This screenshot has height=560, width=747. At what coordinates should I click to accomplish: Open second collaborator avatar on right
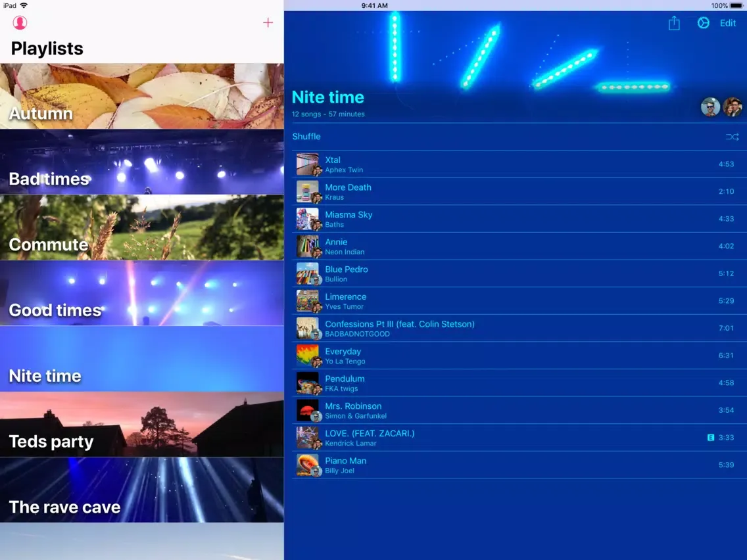(733, 107)
